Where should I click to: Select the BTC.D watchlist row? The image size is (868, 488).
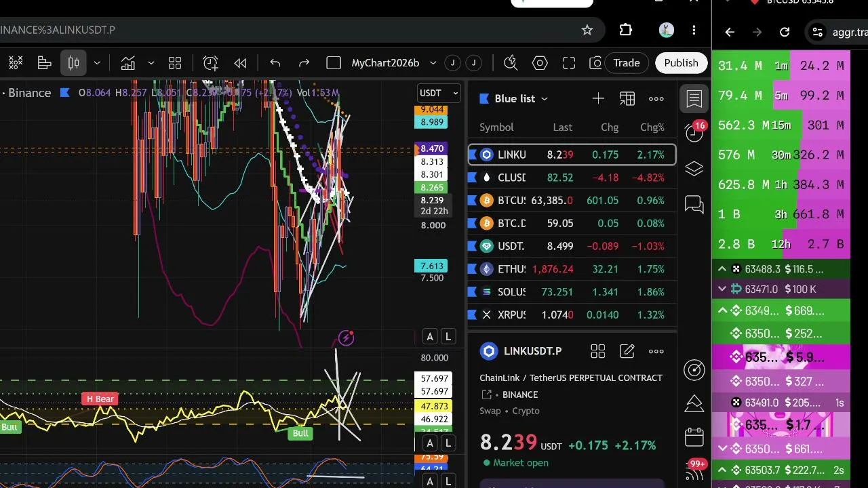pos(572,224)
